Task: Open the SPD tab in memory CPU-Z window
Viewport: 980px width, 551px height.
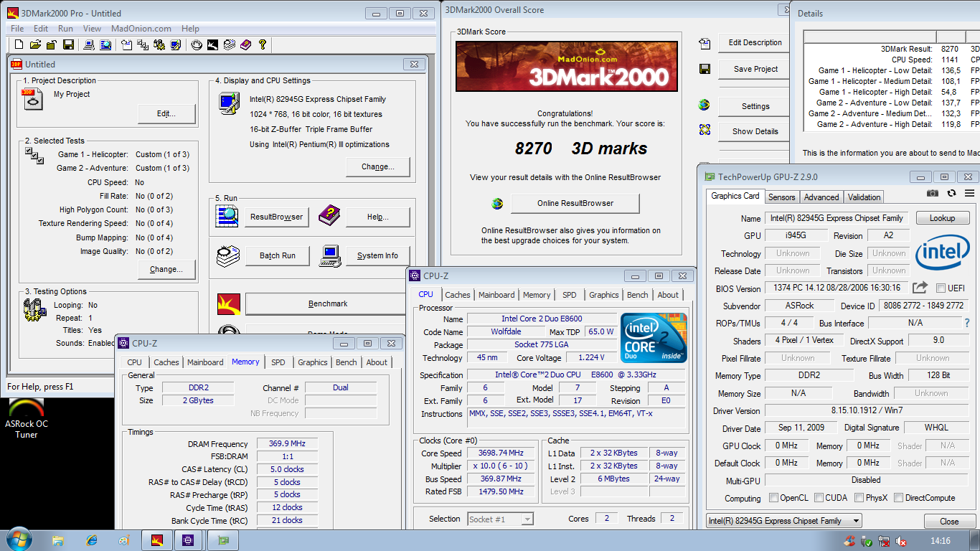Action: tap(278, 362)
